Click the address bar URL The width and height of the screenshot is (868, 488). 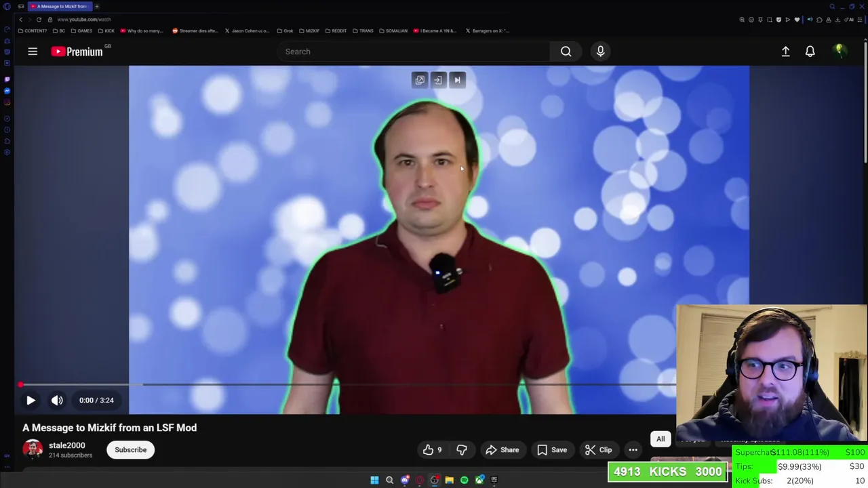pyautogui.click(x=84, y=20)
